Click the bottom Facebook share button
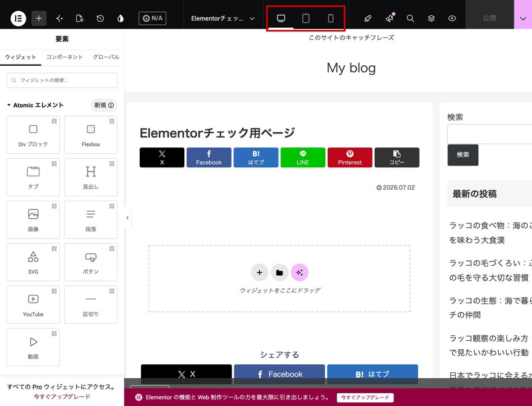532x406 pixels. [x=279, y=374]
